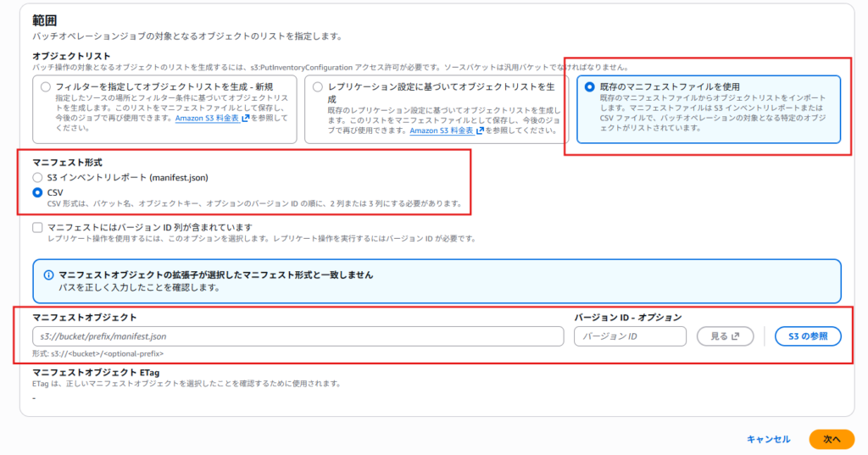This screenshot has width=868, height=455.
Task: Choose S3 インベントリレポート (manifest.json) format
Action: 36,177
